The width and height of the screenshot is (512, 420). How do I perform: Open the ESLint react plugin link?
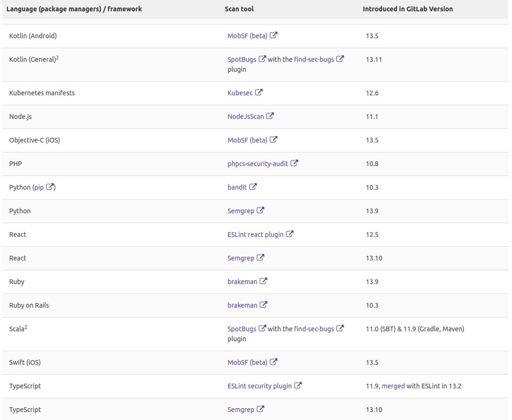point(255,235)
